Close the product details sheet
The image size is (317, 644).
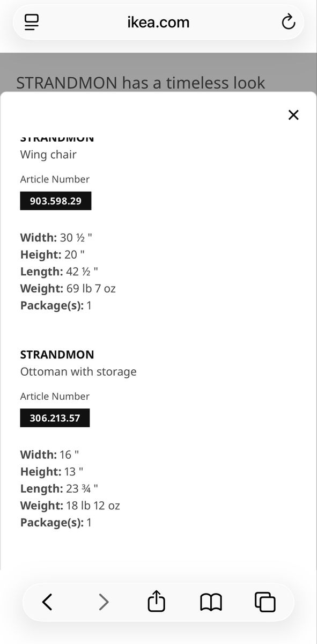click(293, 115)
